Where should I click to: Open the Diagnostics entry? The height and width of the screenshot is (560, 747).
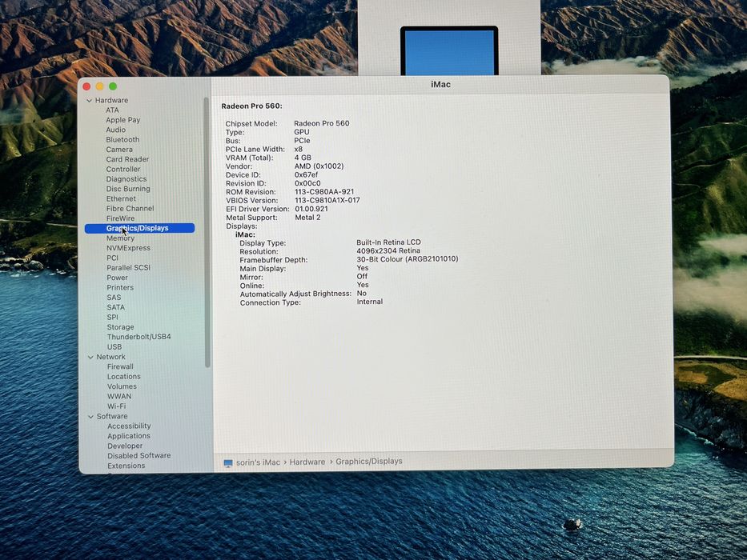coord(127,179)
